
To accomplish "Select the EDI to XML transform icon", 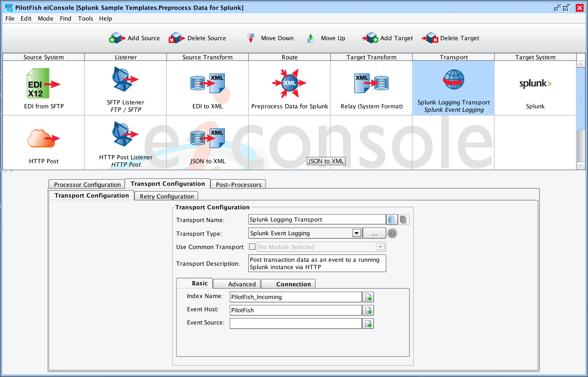I will click(x=208, y=83).
